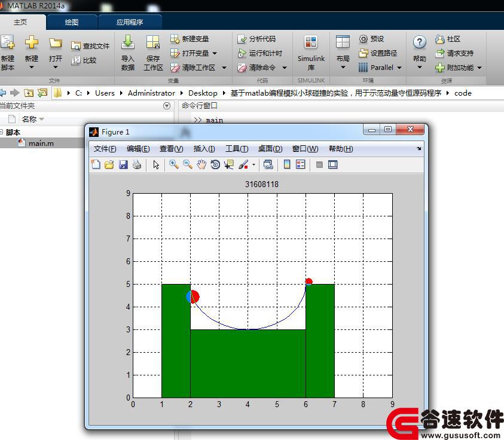Open the Help (帮助) menu in Figure 1
The image size is (504, 440).
341,149
